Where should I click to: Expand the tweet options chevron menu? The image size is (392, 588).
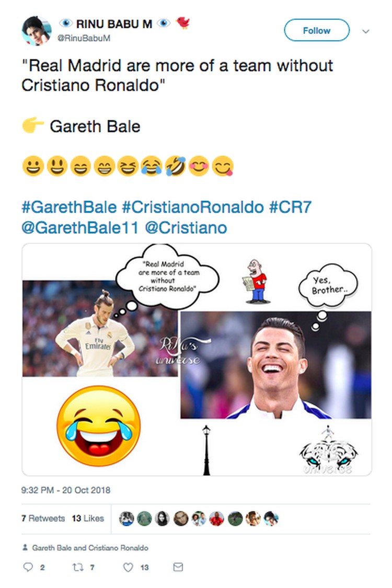(x=366, y=31)
